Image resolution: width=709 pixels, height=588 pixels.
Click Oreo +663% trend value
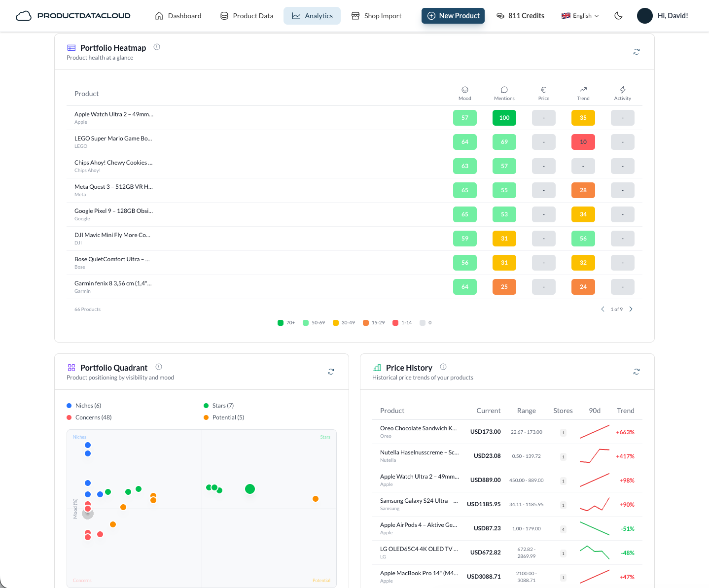coord(625,432)
